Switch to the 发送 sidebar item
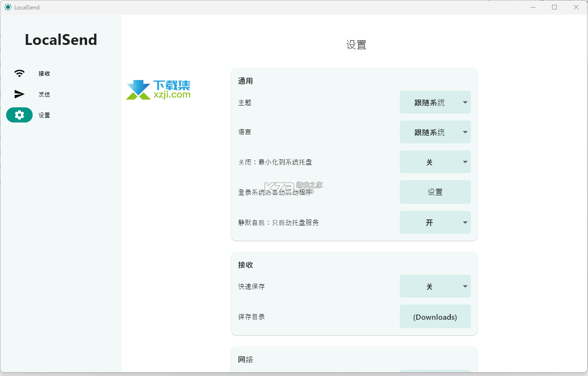 tap(45, 94)
